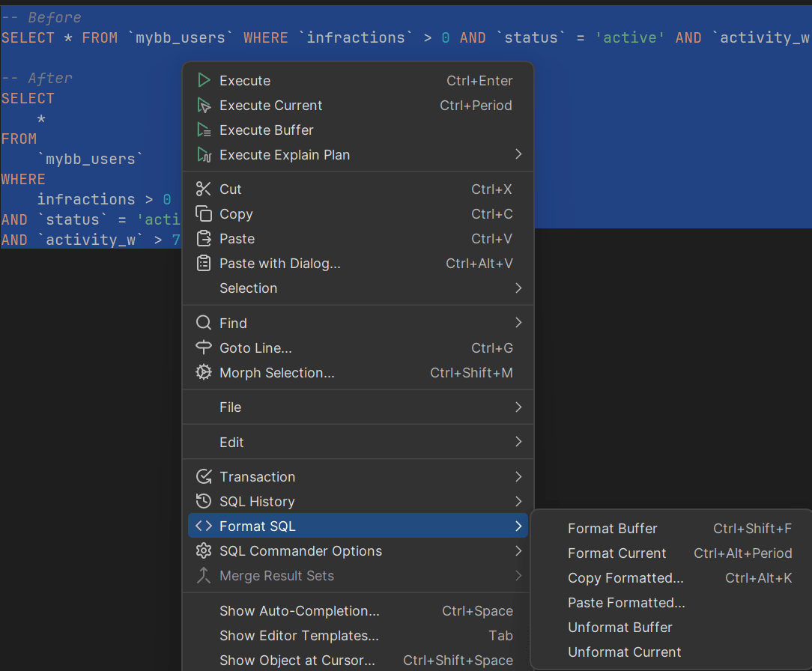Choose Copy Formatted in submenu
The width and height of the screenshot is (812, 671).
[x=673, y=578]
